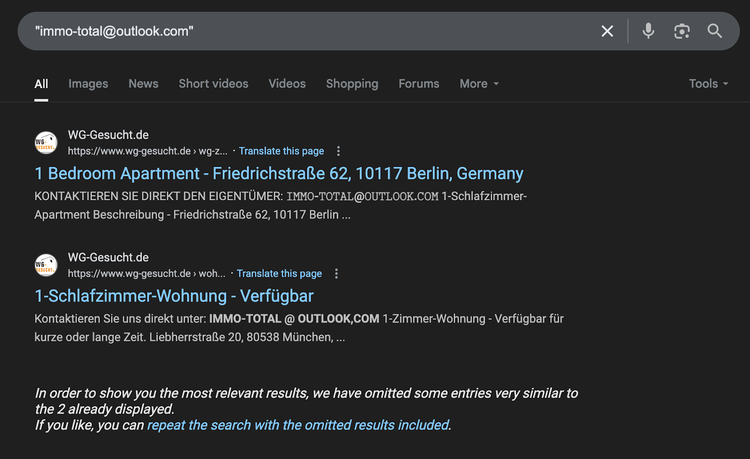Open the Tools dropdown
This screenshot has width=750, height=459.
pyautogui.click(x=708, y=84)
